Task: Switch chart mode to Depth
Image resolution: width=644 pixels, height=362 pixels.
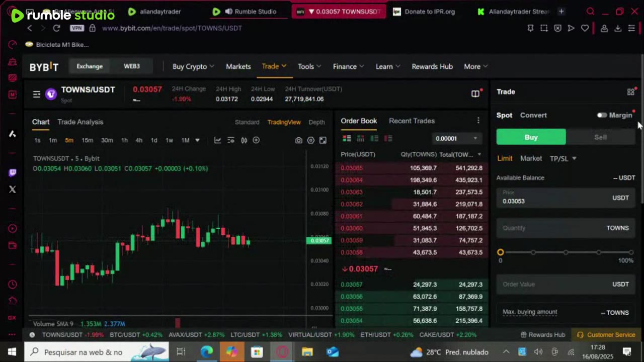Action: pos(316,122)
